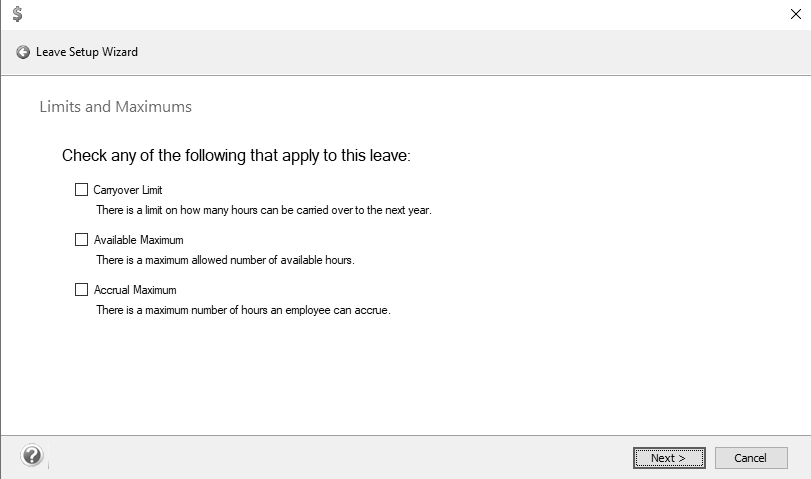Image resolution: width=811 pixels, height=479 pixels.
Task: Click the back arrow beside Leave Setup Wizard
Action: 23,52
